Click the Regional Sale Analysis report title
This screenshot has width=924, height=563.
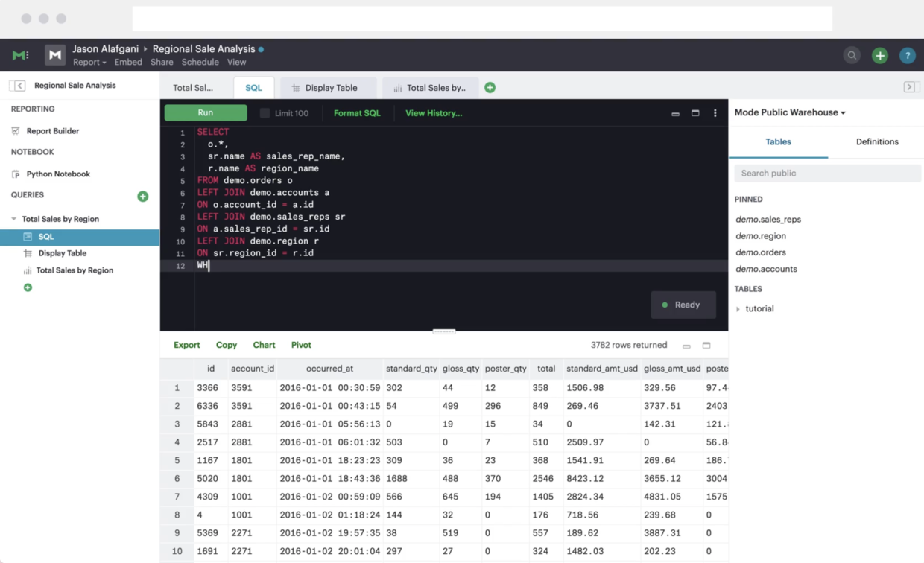[203, 48]
